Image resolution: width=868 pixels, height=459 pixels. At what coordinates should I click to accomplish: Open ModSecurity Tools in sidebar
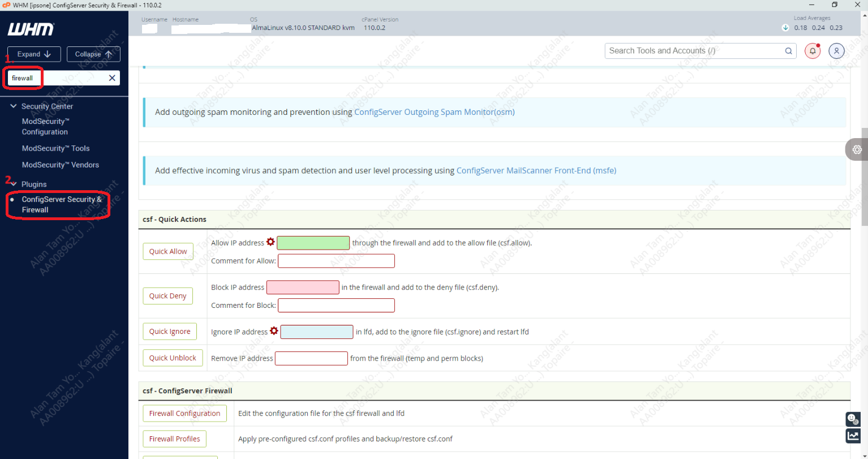pos(55,148)
